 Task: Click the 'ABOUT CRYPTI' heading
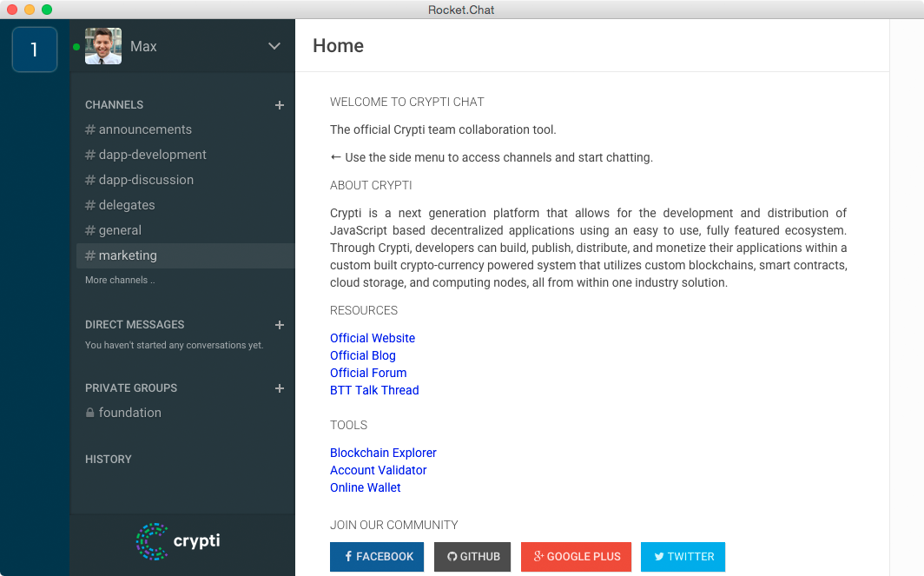point(371,185)
